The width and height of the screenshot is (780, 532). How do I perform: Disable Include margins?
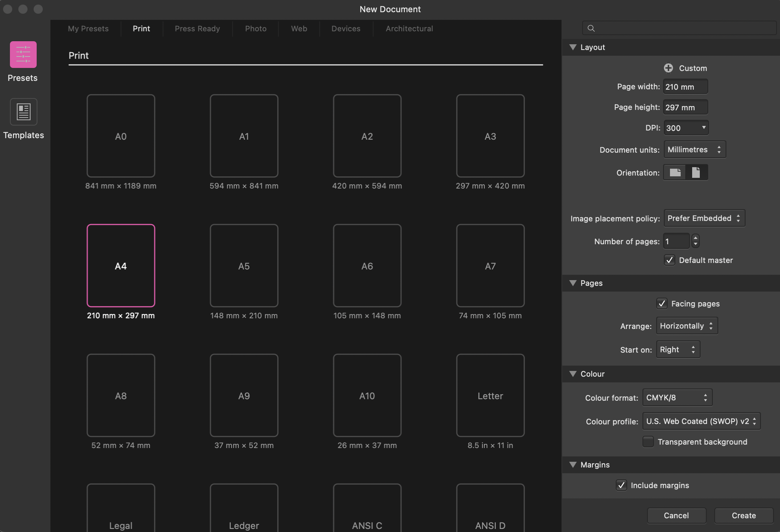621,485
